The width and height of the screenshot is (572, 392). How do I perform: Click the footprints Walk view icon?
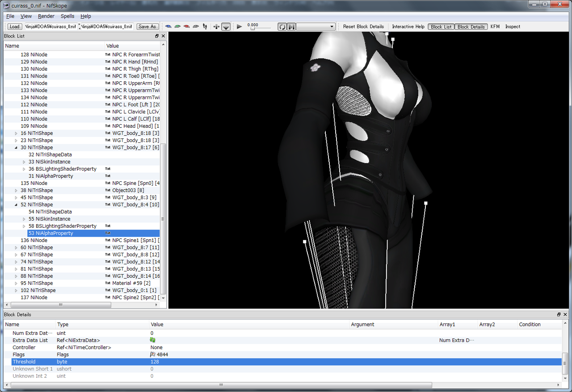pos(205,27)
